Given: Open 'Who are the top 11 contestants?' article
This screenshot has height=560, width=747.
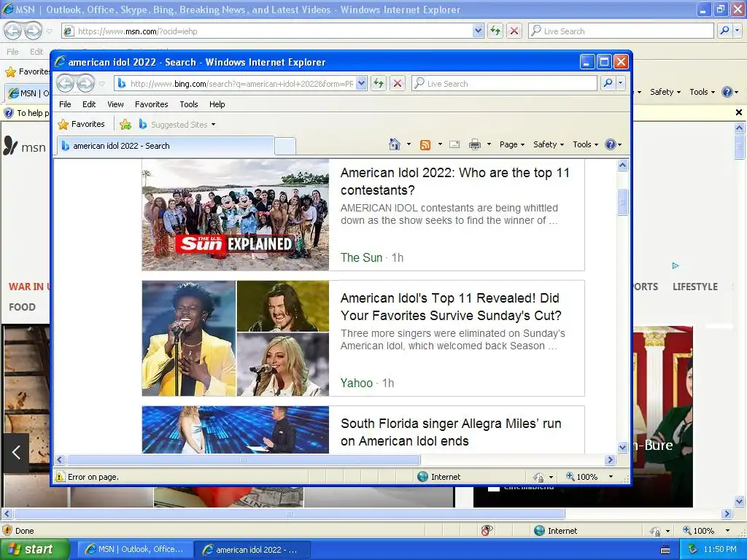Looking at the screenshot, I should pos(455,182).
